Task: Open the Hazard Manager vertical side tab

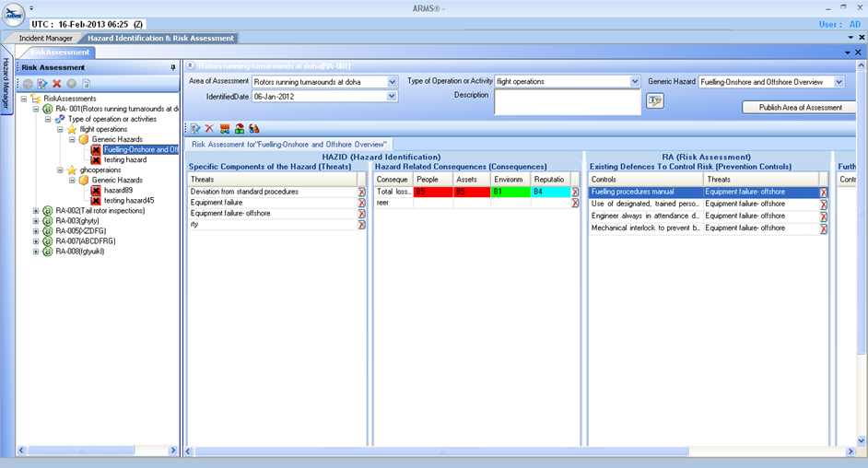Action: point(6,84)
